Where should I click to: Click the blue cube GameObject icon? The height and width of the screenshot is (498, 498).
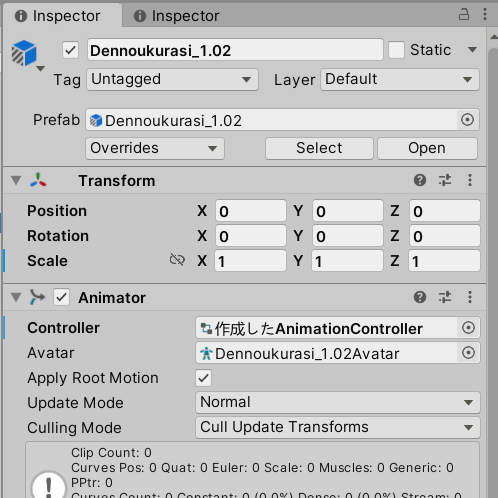(x=24, y=53)
